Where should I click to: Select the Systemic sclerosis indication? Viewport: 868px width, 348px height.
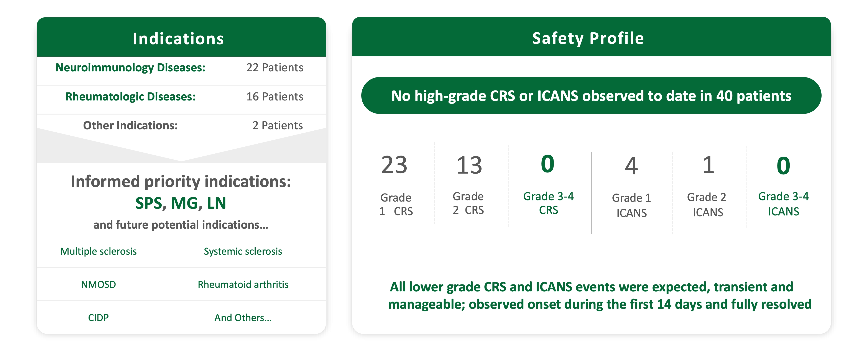tap(243, 251)
